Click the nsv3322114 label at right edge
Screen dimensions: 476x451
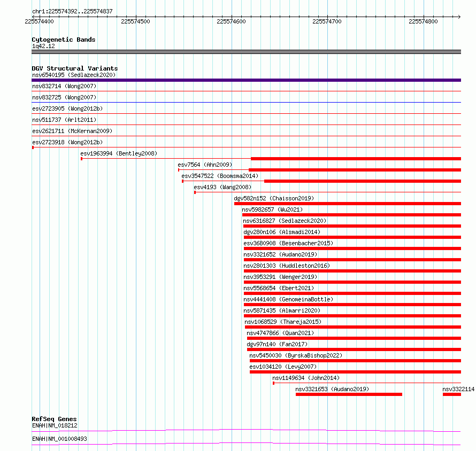(x=458, y=389)
